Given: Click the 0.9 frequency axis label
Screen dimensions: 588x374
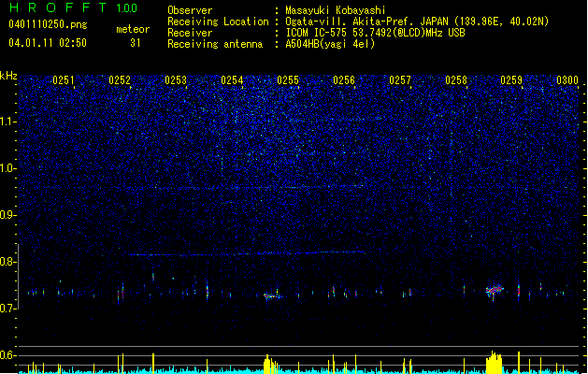Looking at the screenshot, I should pyautogui.click(x=7, y=215).
